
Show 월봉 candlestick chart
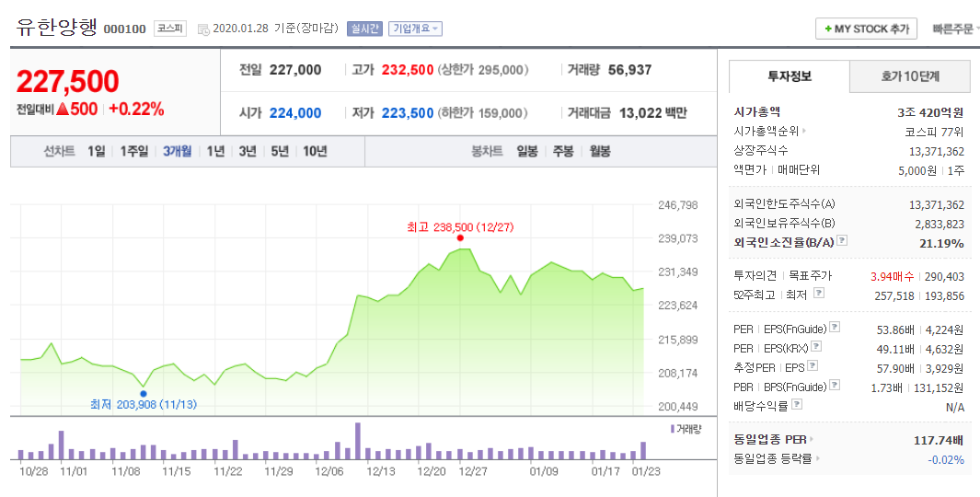(x=600, y=151)
